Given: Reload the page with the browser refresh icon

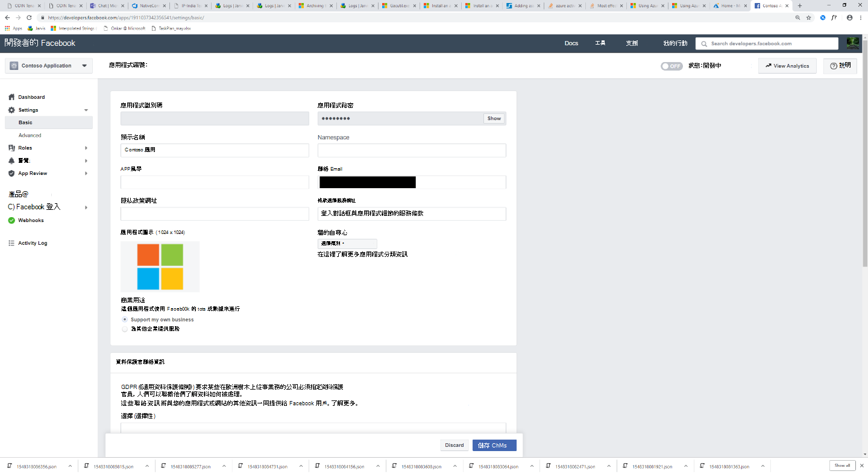Looking at the screenshot, I should tap(29, 17).
